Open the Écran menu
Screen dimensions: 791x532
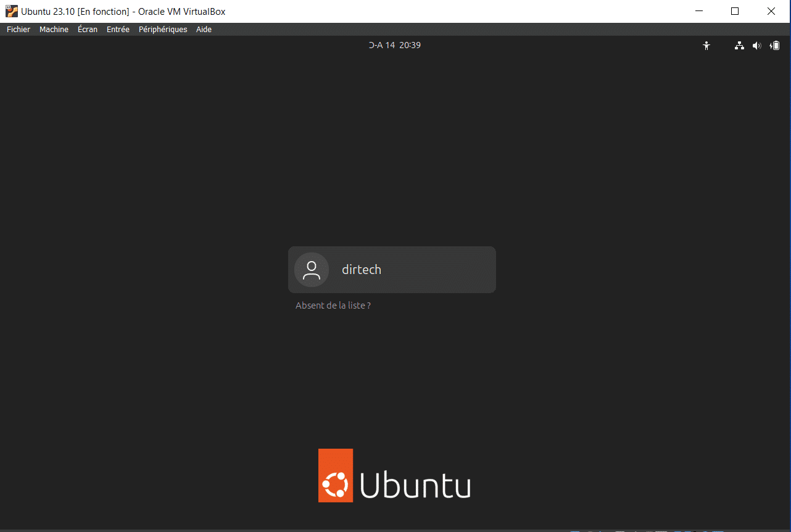(87, 29)
